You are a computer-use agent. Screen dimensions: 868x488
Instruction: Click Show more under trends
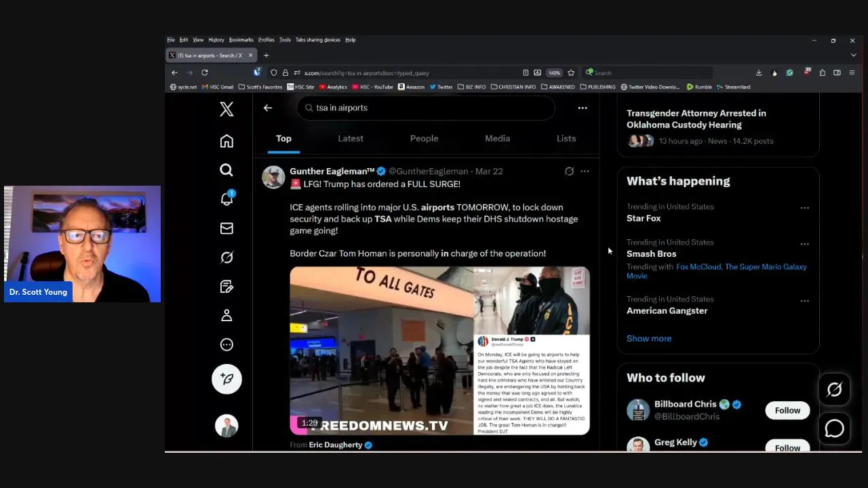coord(649,338)
